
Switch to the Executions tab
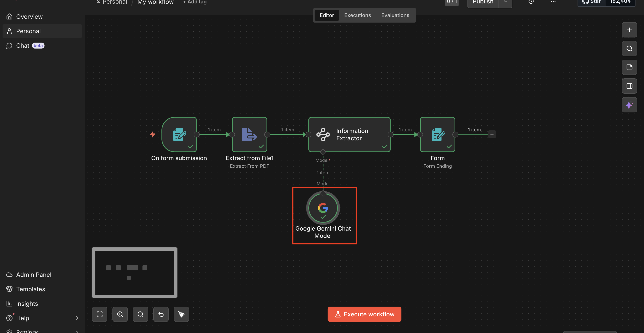pos(357,15)
